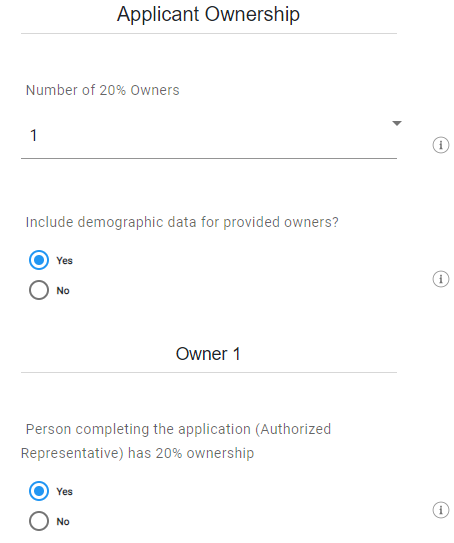454x543 pixels.
Task: Show info for Authorized Representative ownership question
Action: pos(440,510)
